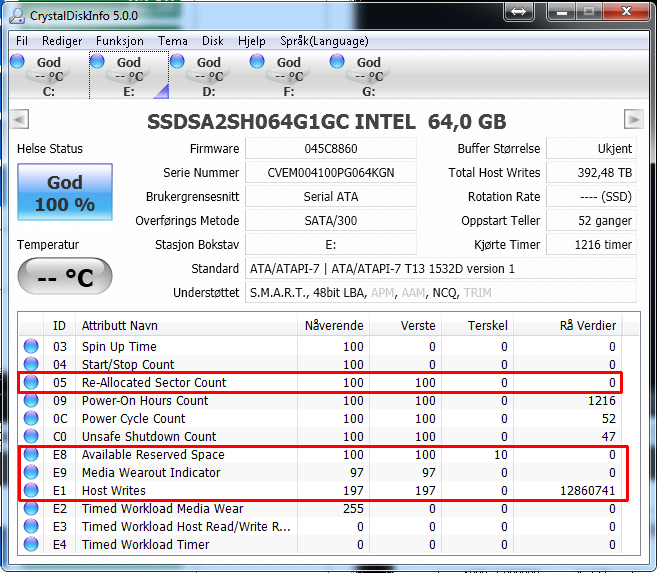Select the F: drive status button
The height and width of the screenshot is (573, 657).
[289, 75]
